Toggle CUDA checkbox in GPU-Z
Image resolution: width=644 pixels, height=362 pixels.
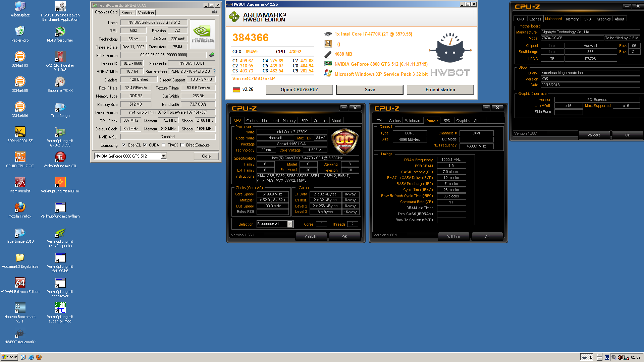pyautogui.click(x=145, y=145)
